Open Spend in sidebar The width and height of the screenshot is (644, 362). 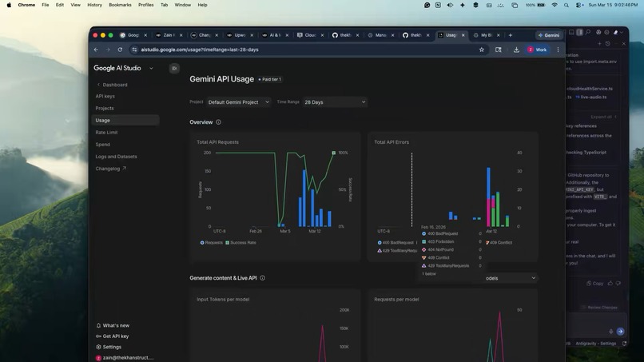[x=103, y=144]
